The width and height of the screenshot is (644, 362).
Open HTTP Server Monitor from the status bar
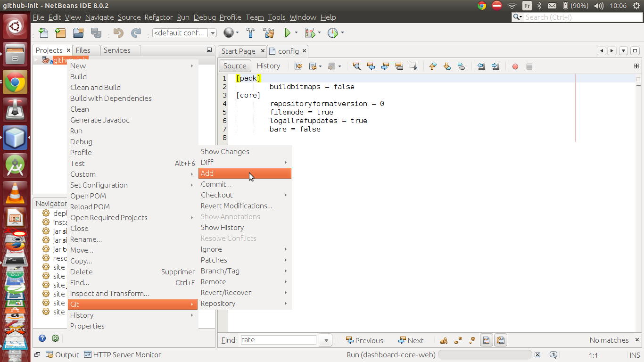click(x=123, y=355)
